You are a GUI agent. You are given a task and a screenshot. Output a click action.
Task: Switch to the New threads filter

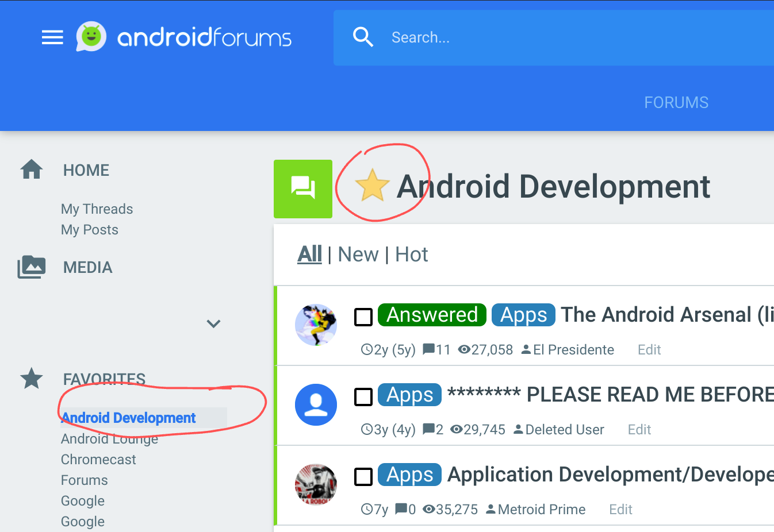tap(358, 255)
